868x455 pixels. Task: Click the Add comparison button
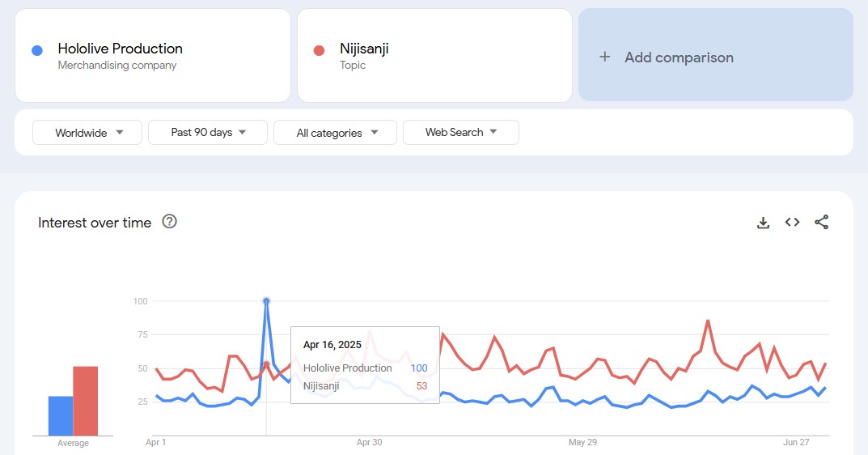[716, 54]
